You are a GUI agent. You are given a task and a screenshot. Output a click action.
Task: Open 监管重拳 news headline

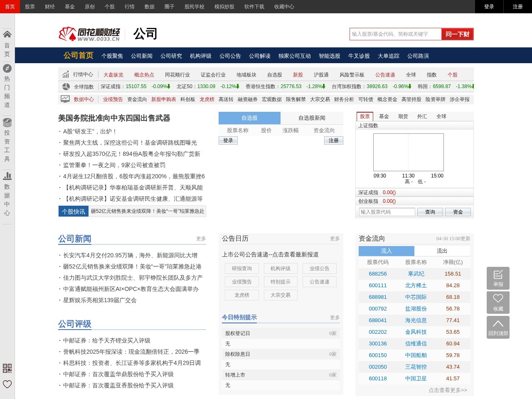[114, 165]
